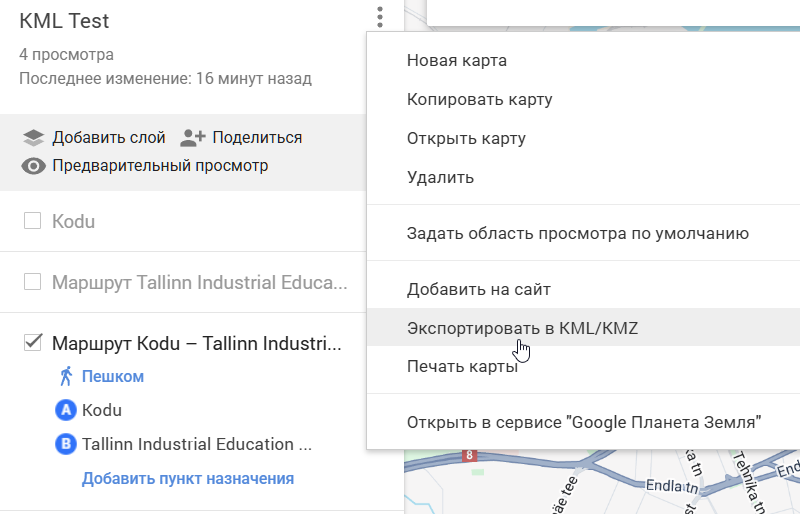
Task: Click the blue B waypoint marker icon
Action: click(x=67, y=444)
